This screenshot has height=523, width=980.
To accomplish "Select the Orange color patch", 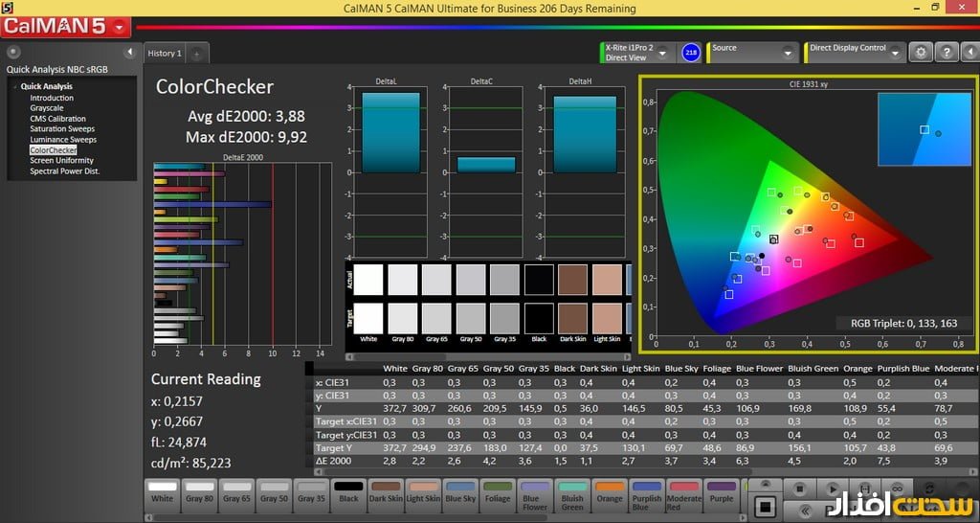I will (609, 491).
